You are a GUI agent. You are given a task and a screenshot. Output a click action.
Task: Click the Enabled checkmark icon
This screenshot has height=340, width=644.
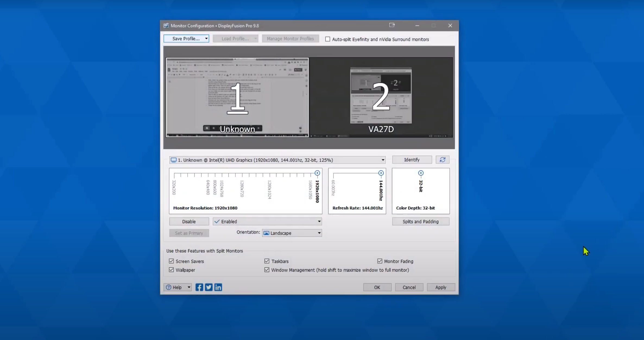coord(217,222)
